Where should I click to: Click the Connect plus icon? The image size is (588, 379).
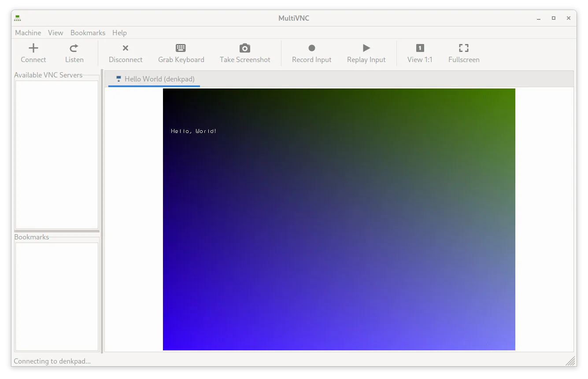point(33,48)
